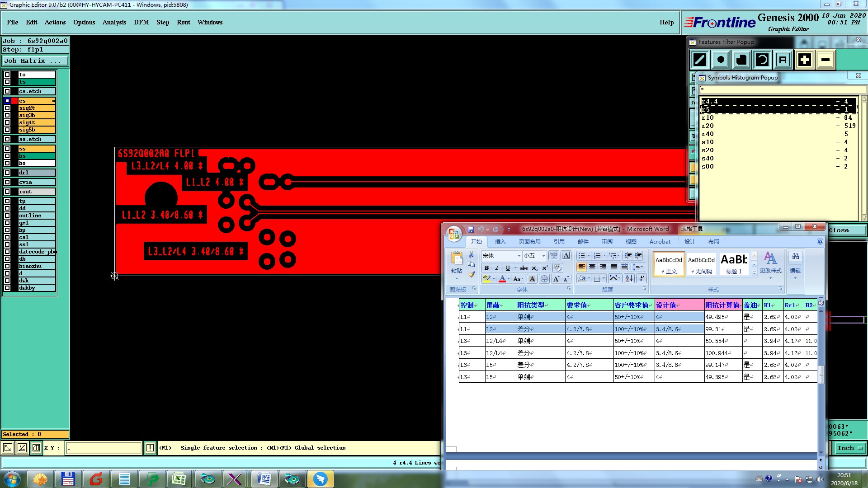Toggle the outline layer checkbox
Screen dimensions: 868x488
[x=7, y=216]
